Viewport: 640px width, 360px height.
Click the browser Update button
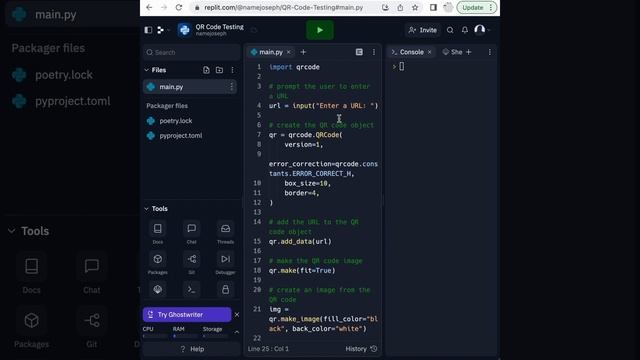pos(476,7)
